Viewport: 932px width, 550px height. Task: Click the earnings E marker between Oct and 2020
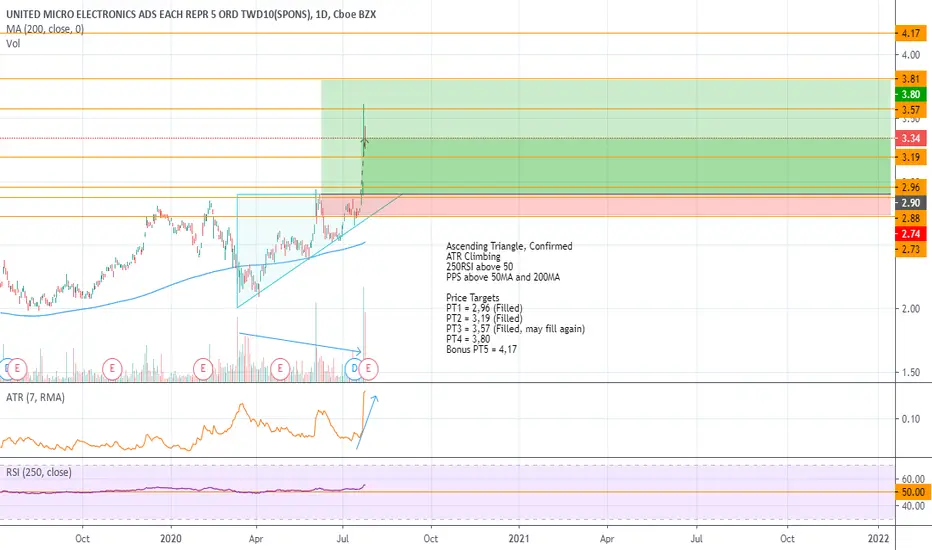112,369
